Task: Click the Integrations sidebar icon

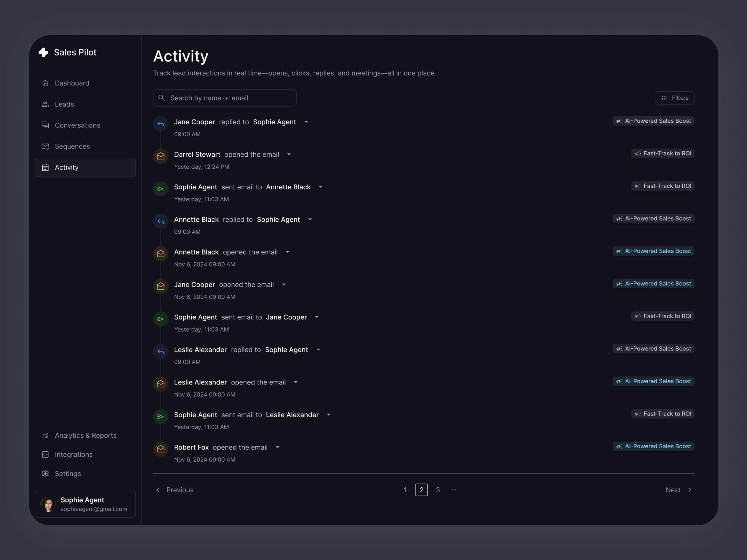Action: point(45,454)
